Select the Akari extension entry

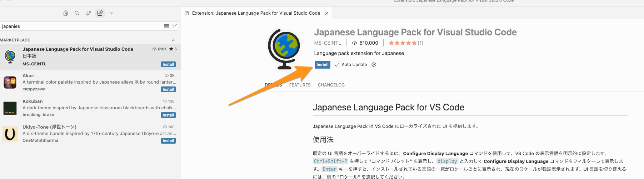click(90, 82)
